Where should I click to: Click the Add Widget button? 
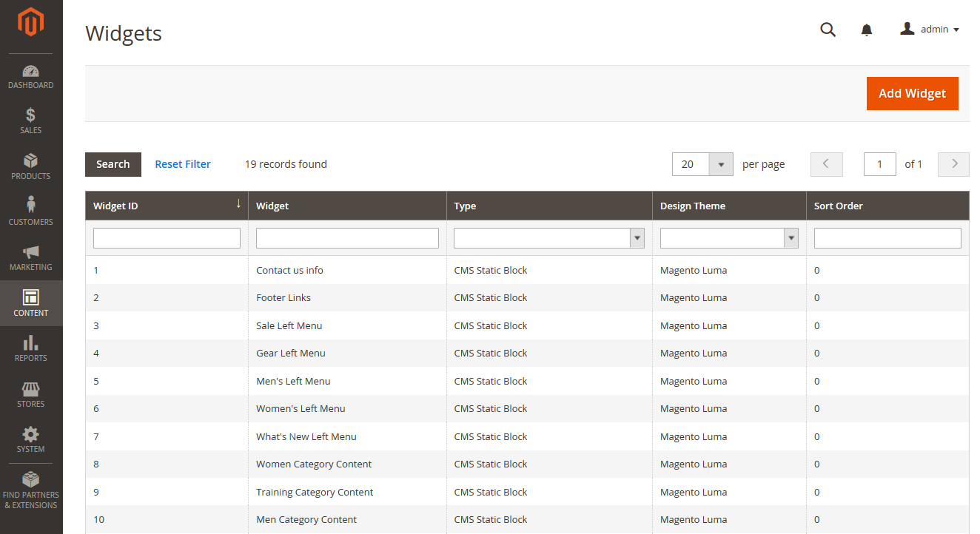point(912,93)
